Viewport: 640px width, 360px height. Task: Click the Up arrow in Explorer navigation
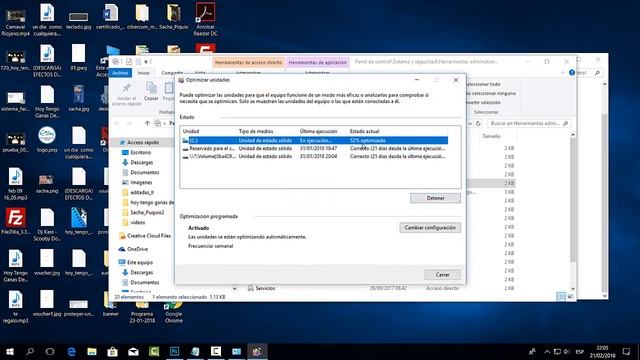tap(147, 123)
